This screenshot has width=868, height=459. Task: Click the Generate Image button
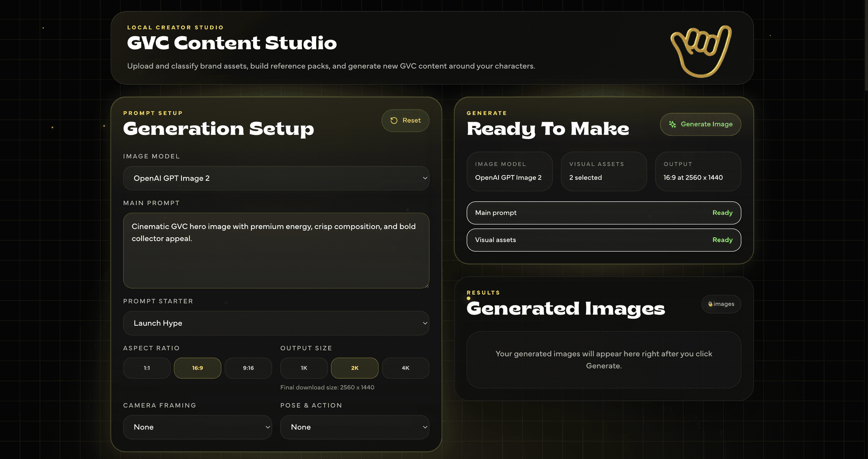[700, 125]
